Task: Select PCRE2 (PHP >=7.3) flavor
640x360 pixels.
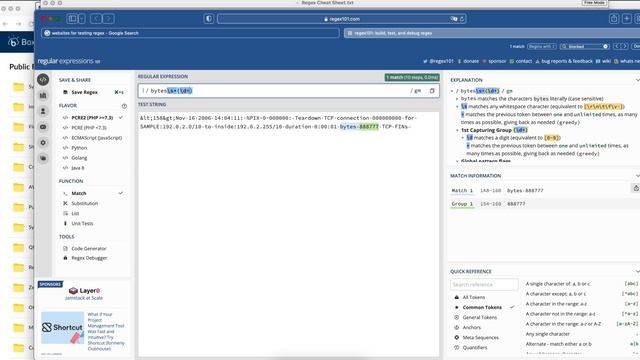Action: pyautogui.click(x=93, y=118)
